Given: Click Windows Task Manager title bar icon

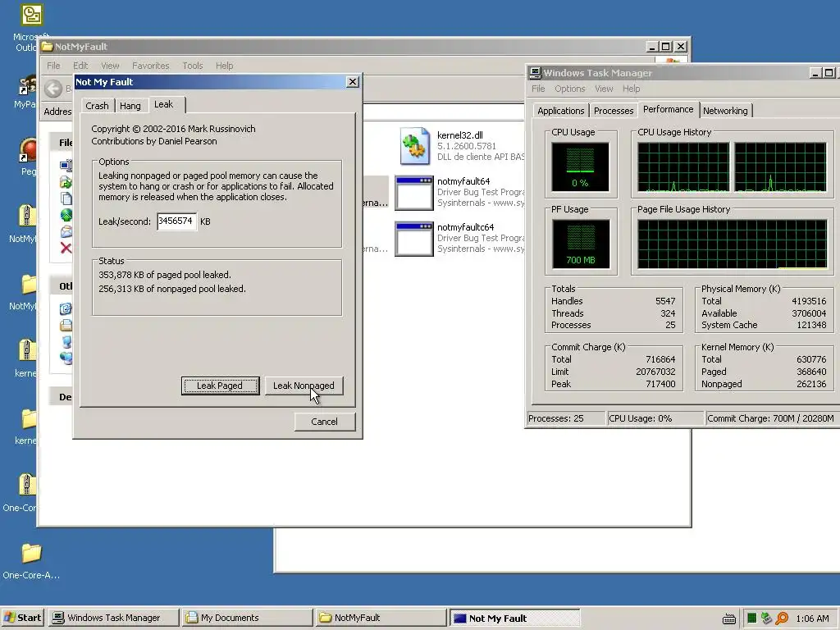Looking at the screenshot, I should pos(535,73).
